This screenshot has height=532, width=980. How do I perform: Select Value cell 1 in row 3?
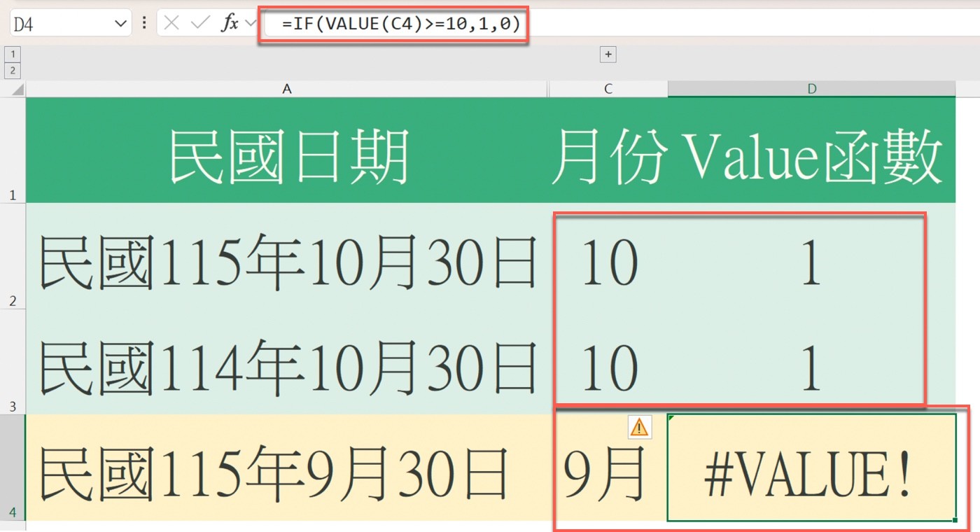pyautogui.click(x=812, y=362)
